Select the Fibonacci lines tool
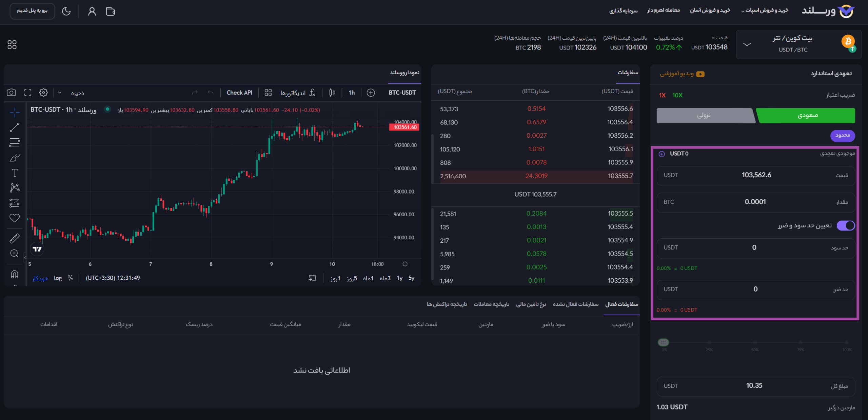The image size is (868, 420). [15, 142]
